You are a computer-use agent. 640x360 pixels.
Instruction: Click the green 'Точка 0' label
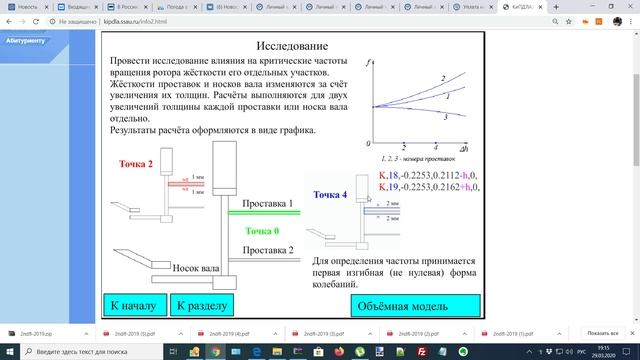(x=262, y=231)
